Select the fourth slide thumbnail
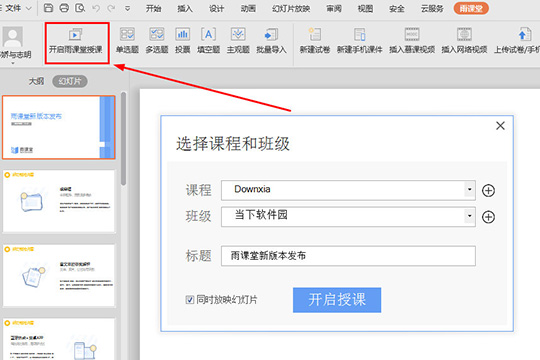 (x=59, y=339)
